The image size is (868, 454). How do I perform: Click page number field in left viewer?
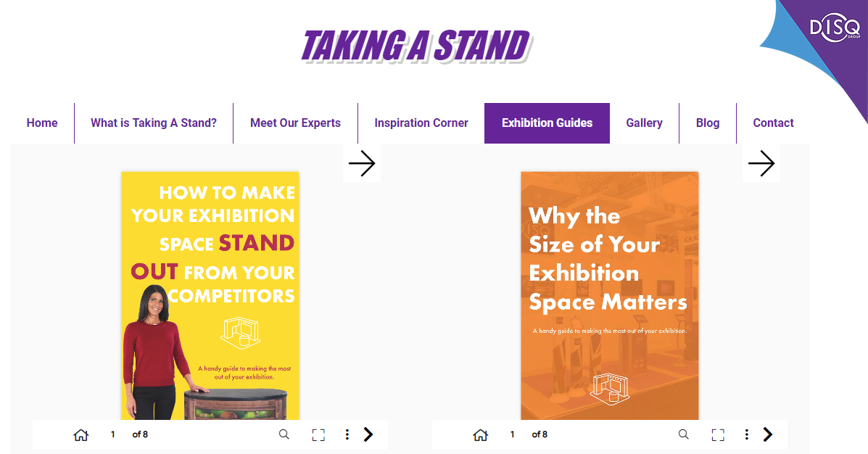(113, 434)
